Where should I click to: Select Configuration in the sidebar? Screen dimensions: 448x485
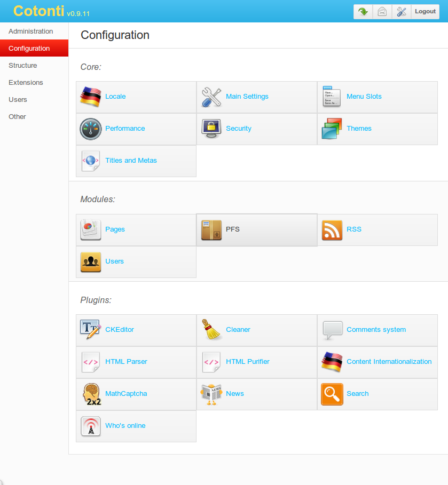(34, 48)
